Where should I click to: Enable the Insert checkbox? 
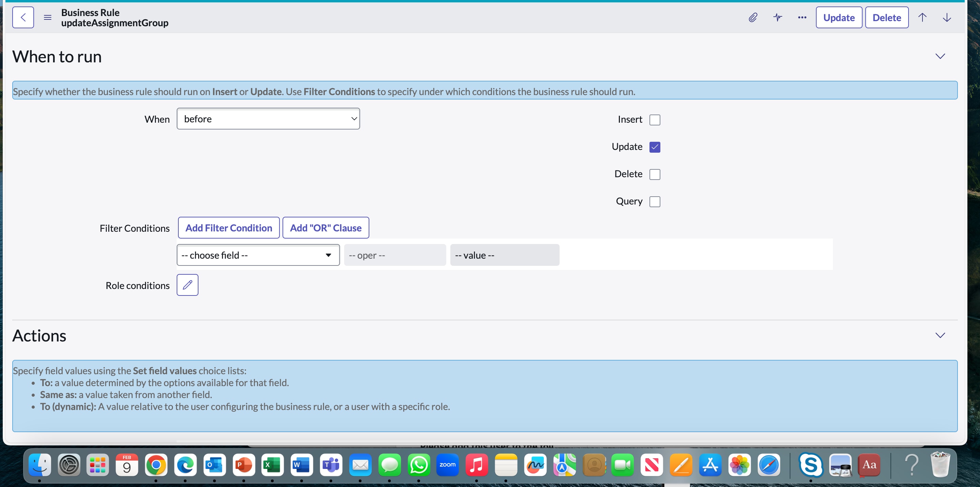[x=655, y=120]
